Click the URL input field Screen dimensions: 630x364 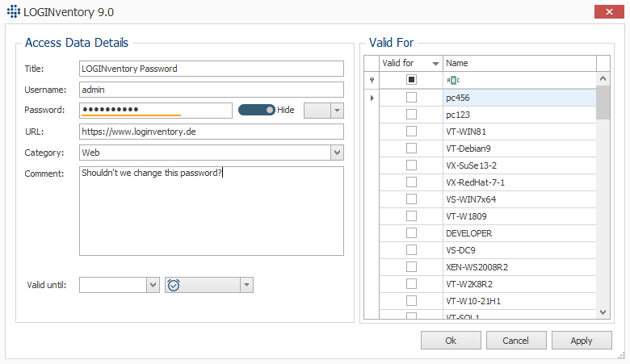coord(212,132)
